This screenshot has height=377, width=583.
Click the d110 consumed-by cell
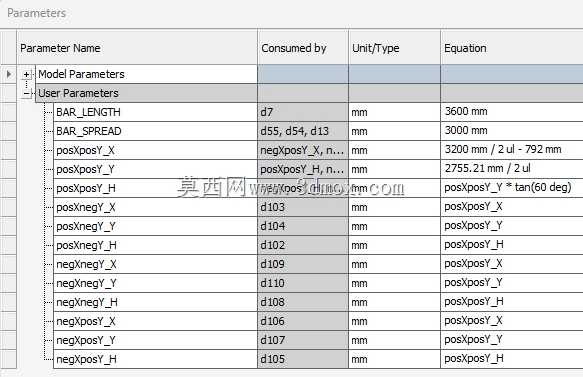click(x=303, y=283)
